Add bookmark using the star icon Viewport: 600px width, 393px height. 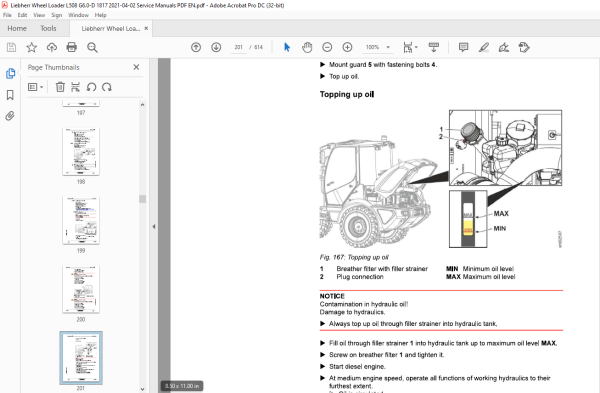click(x=31, y=47)
